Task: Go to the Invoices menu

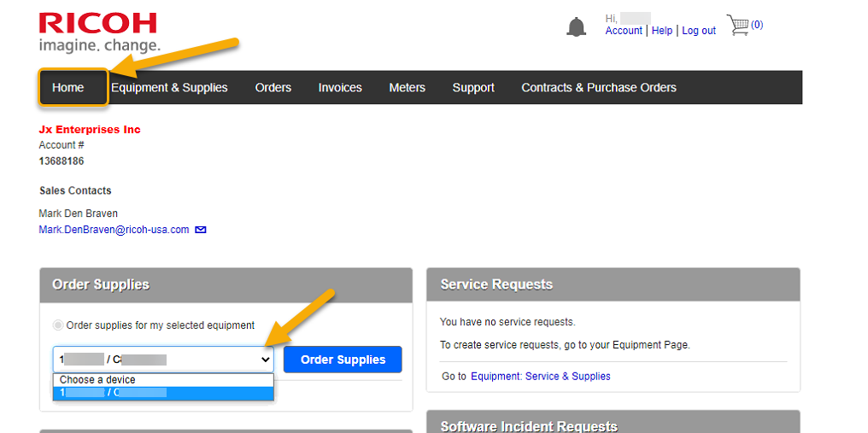Action: pyautogui.click(x=340, y=87)
